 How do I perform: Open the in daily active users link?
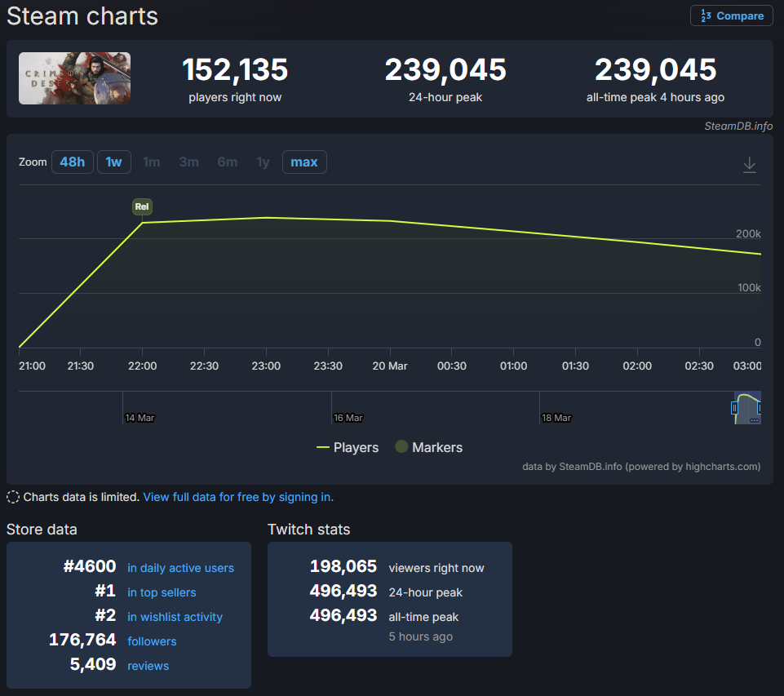pos(180,568)
